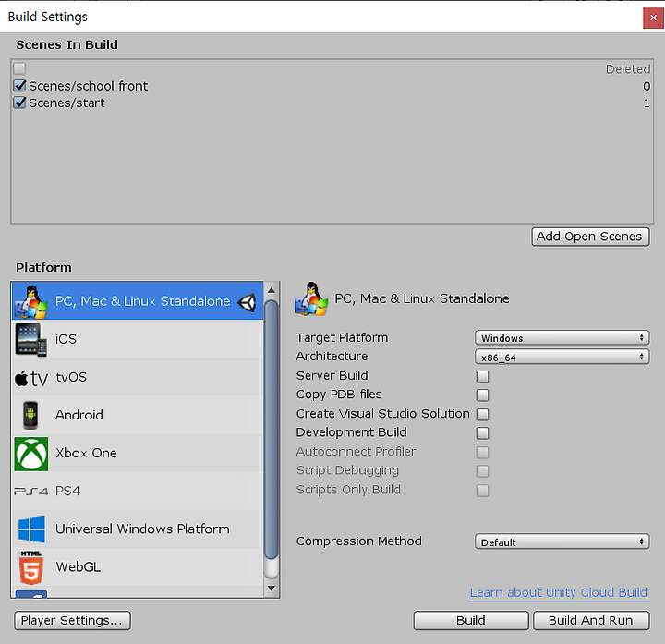Select PC, Mac & Linux Standalone platform icon

[31, 301]
